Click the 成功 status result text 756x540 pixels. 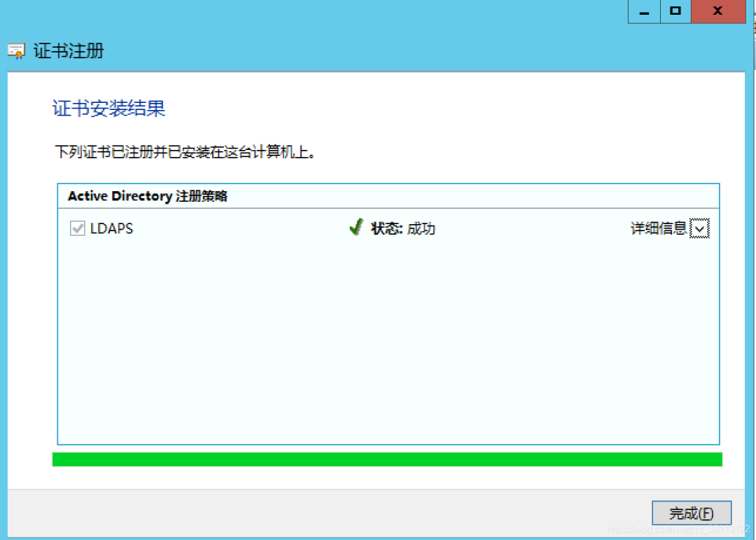pyautogui.click(x=421, y=228)
